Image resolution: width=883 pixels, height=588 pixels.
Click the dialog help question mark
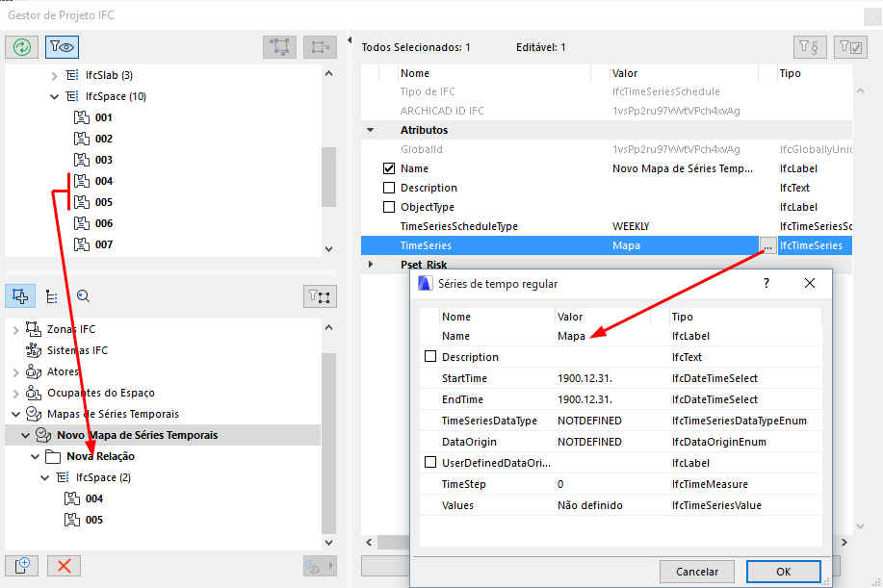pyautogui.click(x=766, y=283)
